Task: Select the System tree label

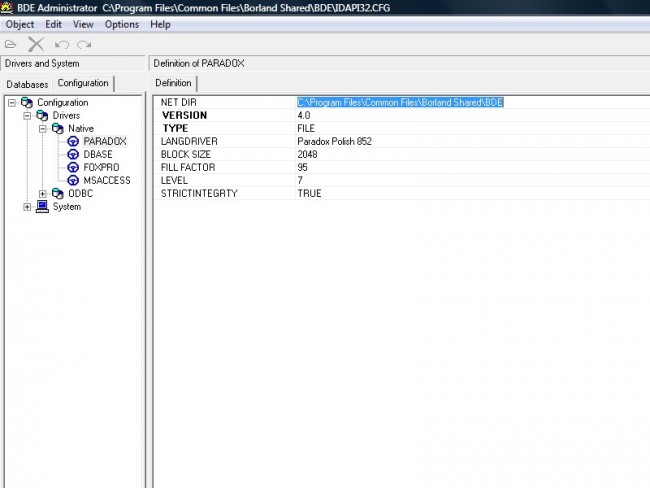Action: click(x=67, y=206)
